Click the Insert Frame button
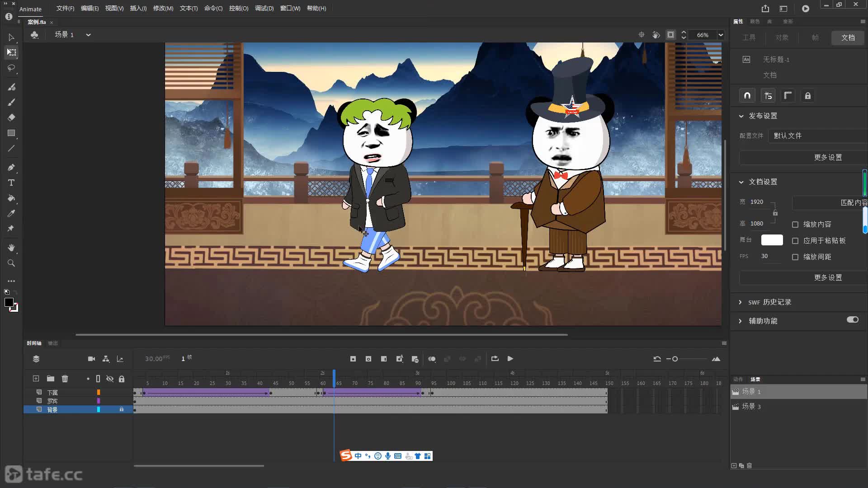Viewport: 868px width, 488px height. 384,359
